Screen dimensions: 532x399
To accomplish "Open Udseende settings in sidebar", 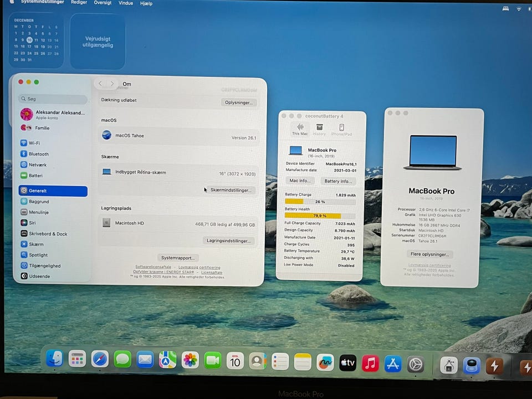I will click(x=53, y=276).
